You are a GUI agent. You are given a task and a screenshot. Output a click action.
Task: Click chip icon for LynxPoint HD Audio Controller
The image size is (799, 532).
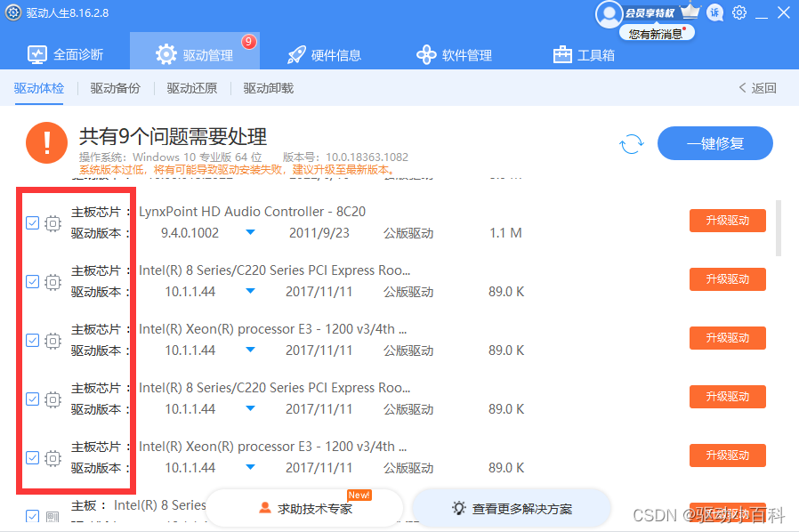point(53,223)
